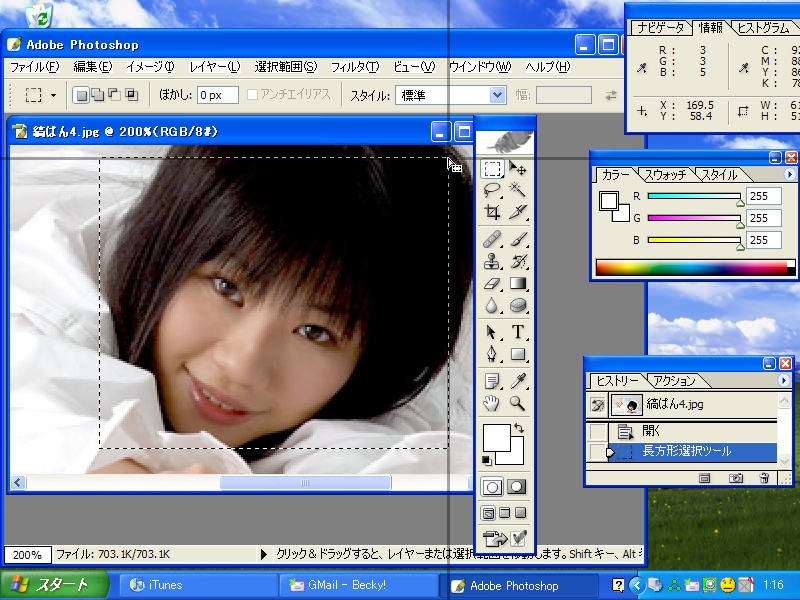The height and width of the screenshot is (600, 800).
Task: Select the Eraser tool
Action: [492, 283]
